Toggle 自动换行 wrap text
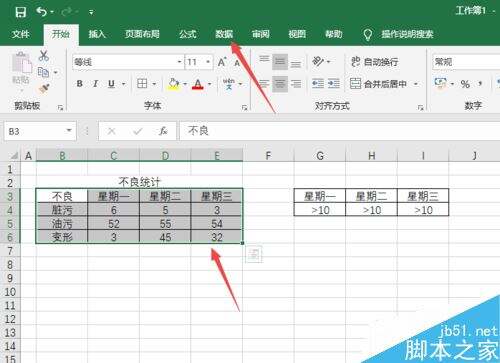The height and width of the screenshot is (363, 500). coord(374,62)
